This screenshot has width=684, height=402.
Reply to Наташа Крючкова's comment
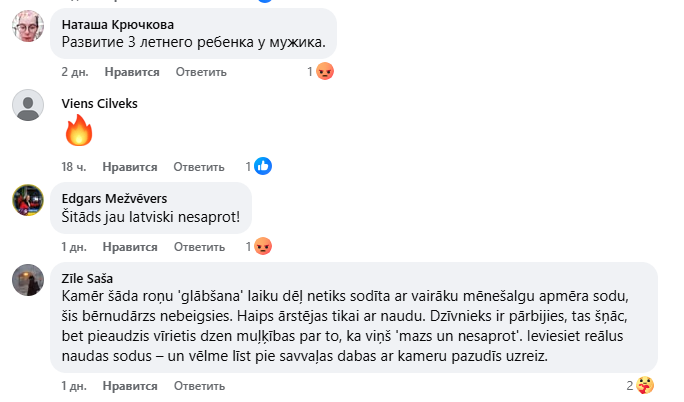click(201, 72)
